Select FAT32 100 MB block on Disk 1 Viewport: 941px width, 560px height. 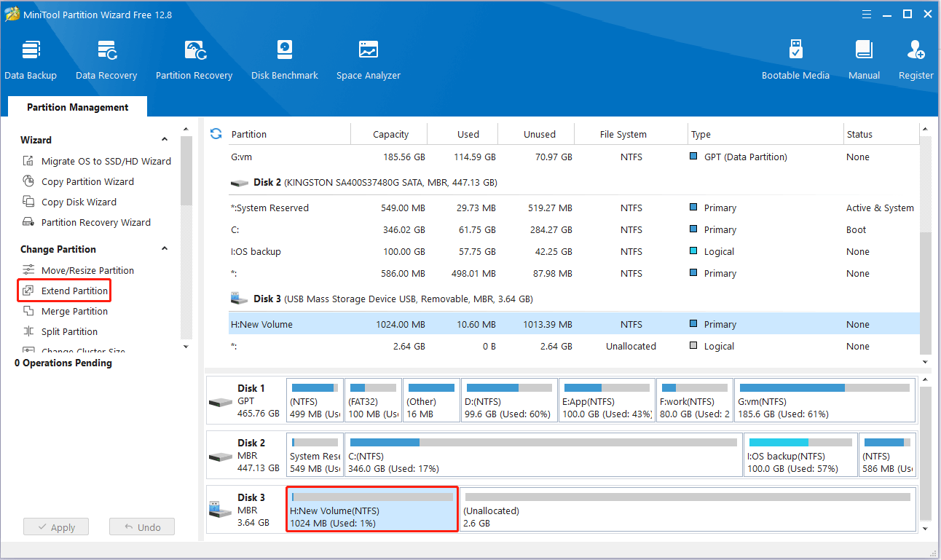[x=372, y=400]
